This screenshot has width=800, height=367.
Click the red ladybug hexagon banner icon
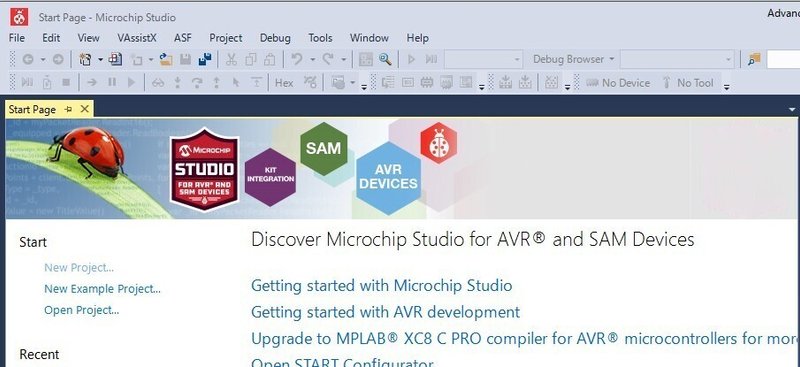click(439, 143)
